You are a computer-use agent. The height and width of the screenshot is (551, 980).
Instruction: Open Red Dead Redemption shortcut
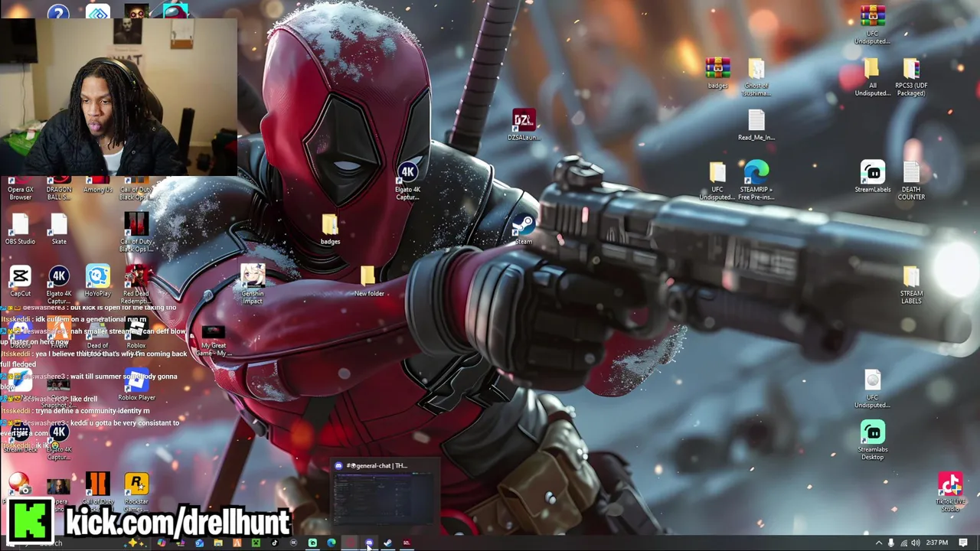(136, 284)
